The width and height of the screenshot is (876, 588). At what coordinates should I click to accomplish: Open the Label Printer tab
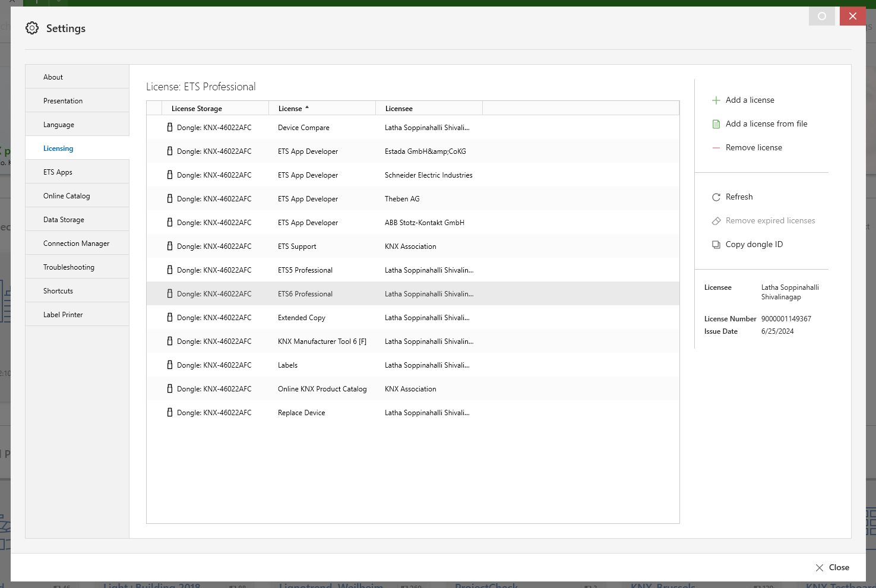click(77, 314)
